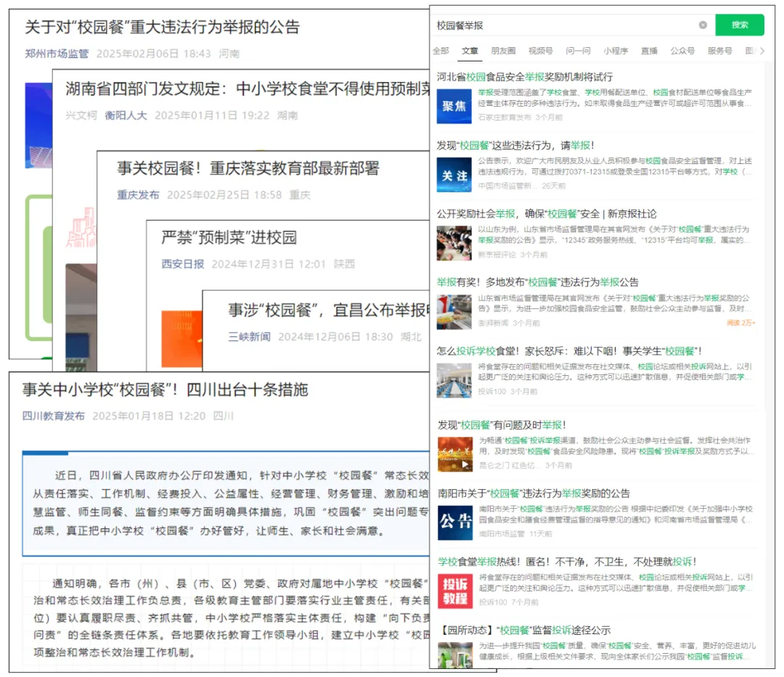Click the dark blue 公告 thumbnail
Screen dimensions: 784x677
click(455, 522)
